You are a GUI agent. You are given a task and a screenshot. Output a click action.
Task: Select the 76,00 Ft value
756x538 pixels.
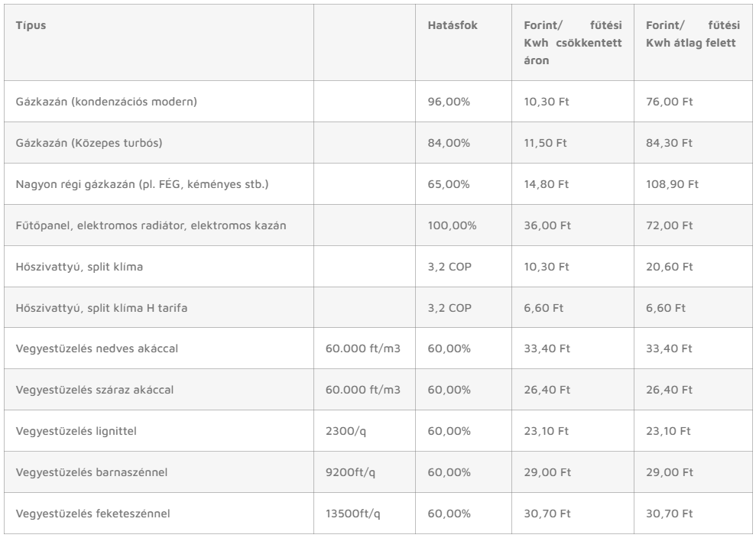[x=669, y=102]
